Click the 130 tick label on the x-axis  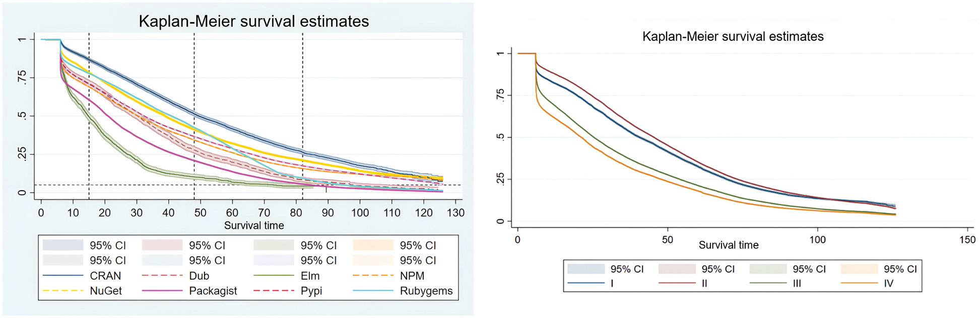[x=455, y=213]
